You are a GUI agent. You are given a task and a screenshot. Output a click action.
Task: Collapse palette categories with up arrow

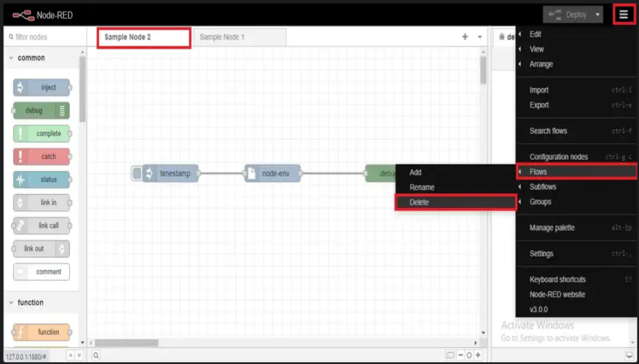(70, 356)
